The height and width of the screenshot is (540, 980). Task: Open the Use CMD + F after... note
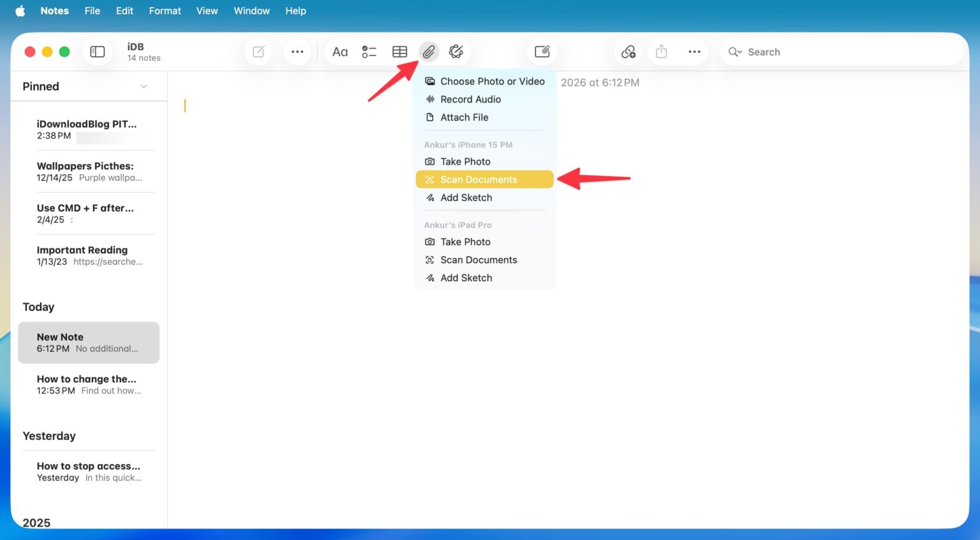pos(89,214)
